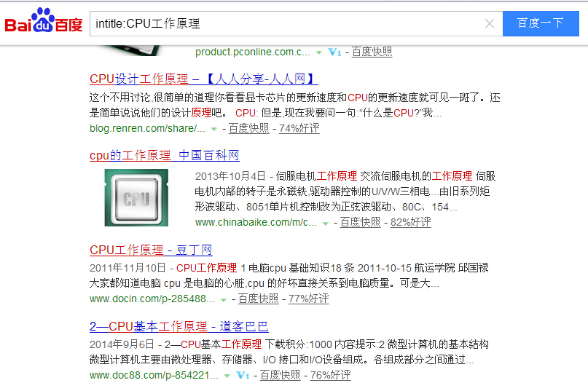This screenshot has width=588, height=391.
Task: Click the Baidu logo
Action: (44, 23)
